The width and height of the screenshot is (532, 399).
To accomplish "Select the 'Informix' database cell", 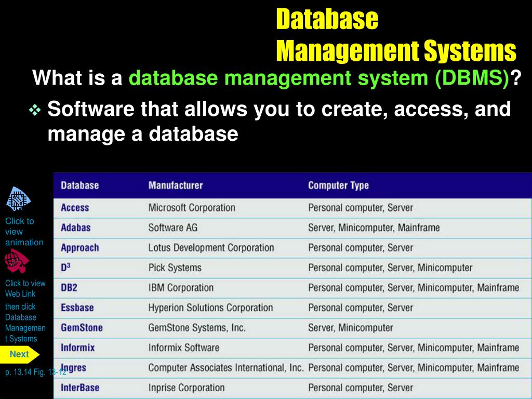I will 78,348.
